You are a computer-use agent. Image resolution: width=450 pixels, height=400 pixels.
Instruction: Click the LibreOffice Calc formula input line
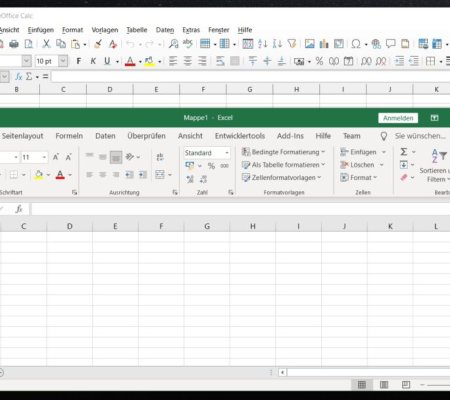[251, 77]
